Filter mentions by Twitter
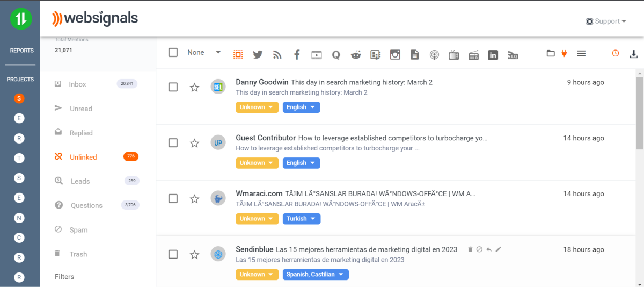 point(258,54)
